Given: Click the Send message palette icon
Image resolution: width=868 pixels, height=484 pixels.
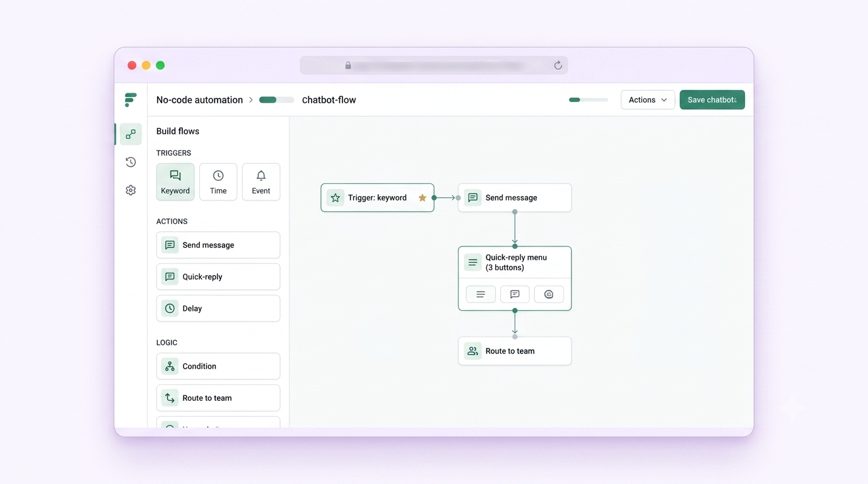Looking at the screenshot, I should (x=170, y=245).
